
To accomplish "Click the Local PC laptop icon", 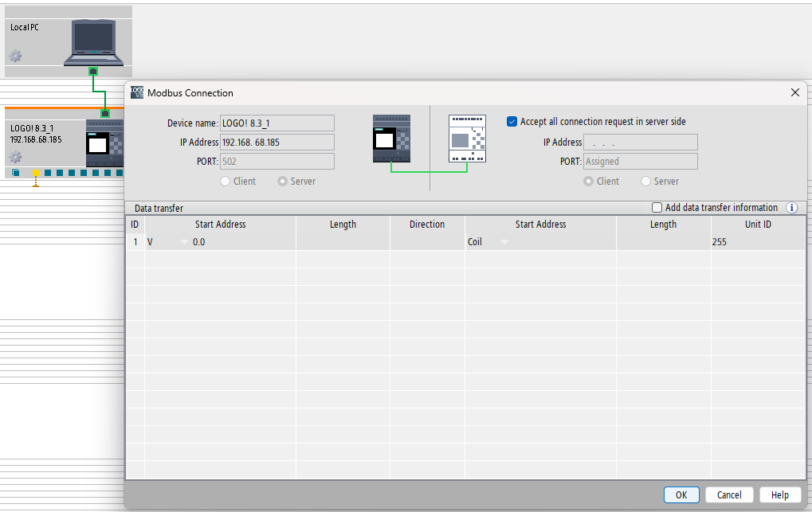I will coord(94,41).
